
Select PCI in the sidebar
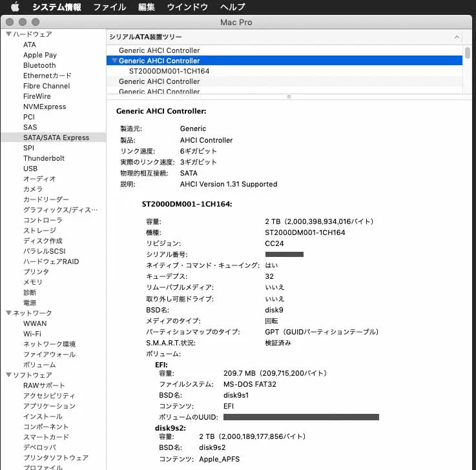click(29, 117)
